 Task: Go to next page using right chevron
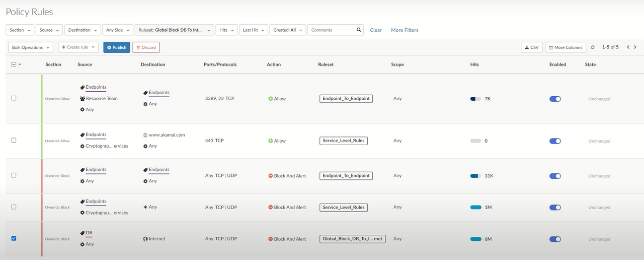[x=635, y=47]
